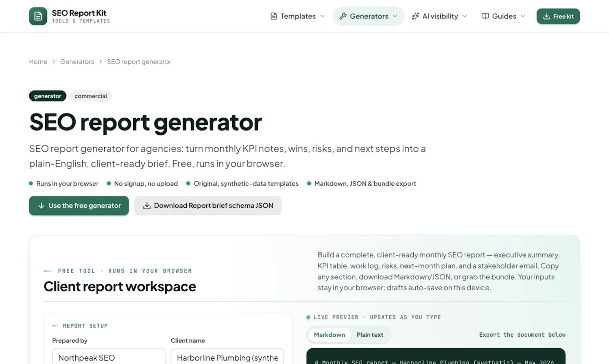Click the REPORT SETUP section label
Image resolution: width=609 pixels, height=364 pixels.
[85, 326]
